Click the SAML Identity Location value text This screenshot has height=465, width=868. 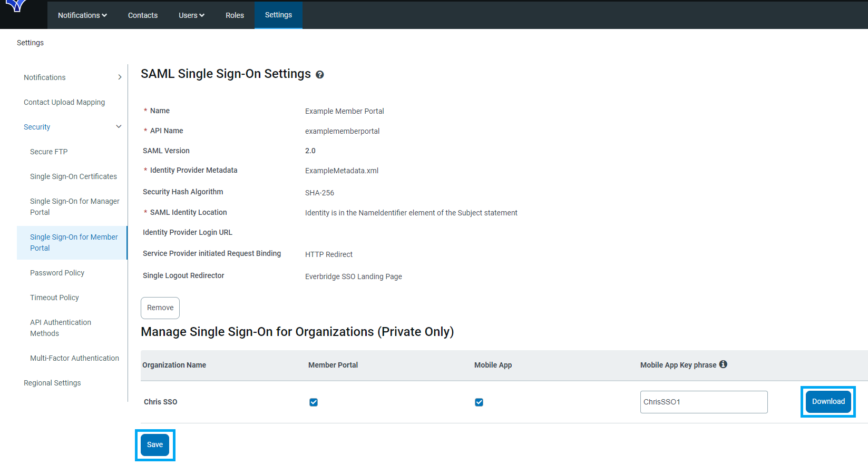pos(411,213)
